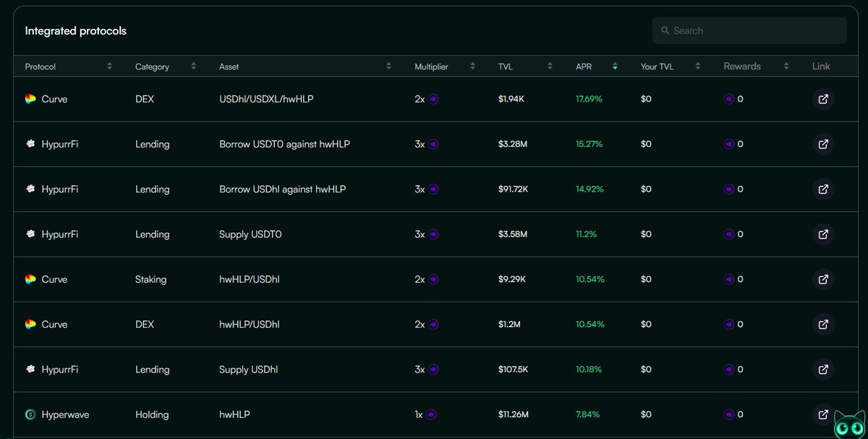868x439 pixels.
Task: Select the Borrow USDT0 against hwHLP cell
Action: [284, 144]
